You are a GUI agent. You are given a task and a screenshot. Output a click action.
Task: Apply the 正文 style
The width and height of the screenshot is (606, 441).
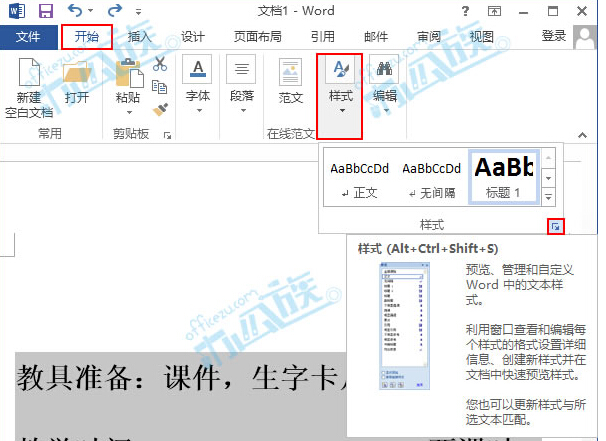359,178
